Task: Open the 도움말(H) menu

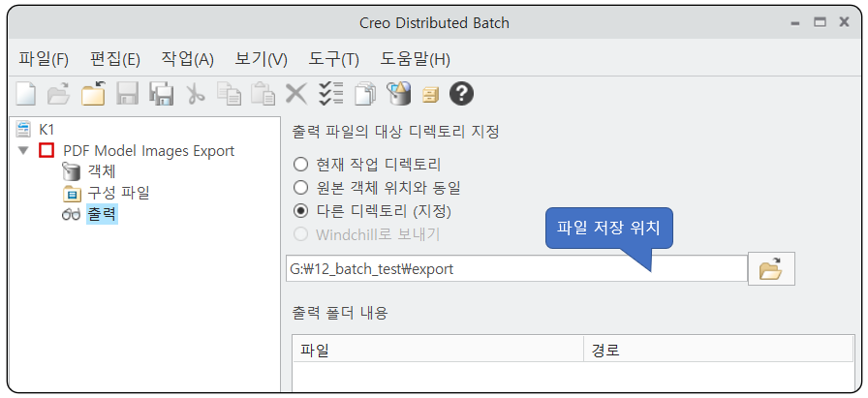Action: (x=416, y=59)
